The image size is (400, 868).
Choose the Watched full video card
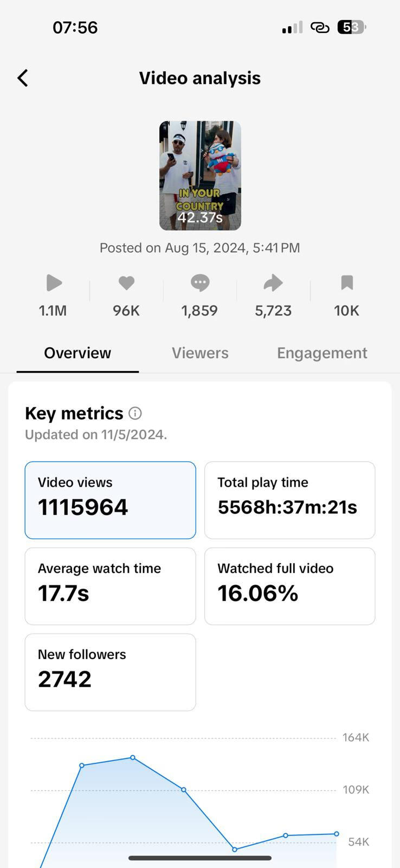tap(289, 586)
